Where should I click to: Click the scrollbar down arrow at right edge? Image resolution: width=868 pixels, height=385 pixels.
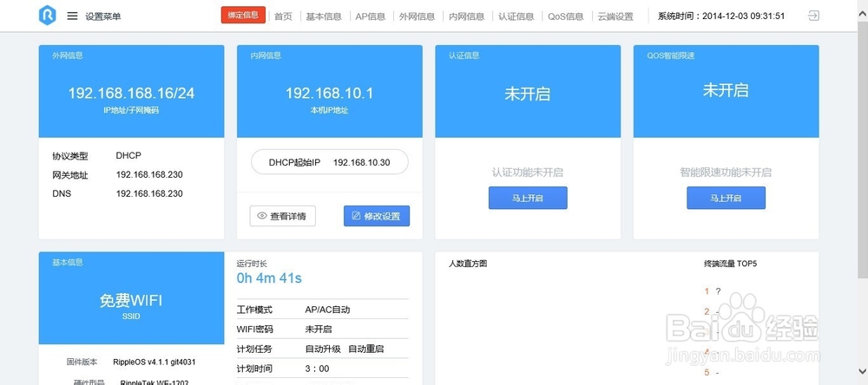(x=863, y=371)
